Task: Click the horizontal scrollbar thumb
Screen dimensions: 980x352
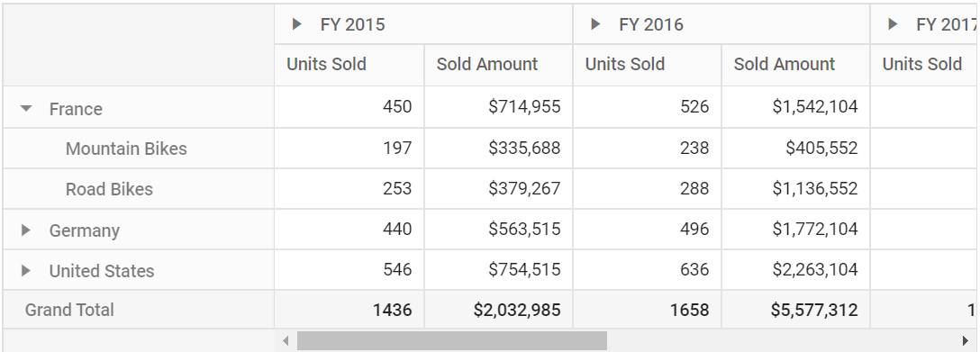Action: 452,341
